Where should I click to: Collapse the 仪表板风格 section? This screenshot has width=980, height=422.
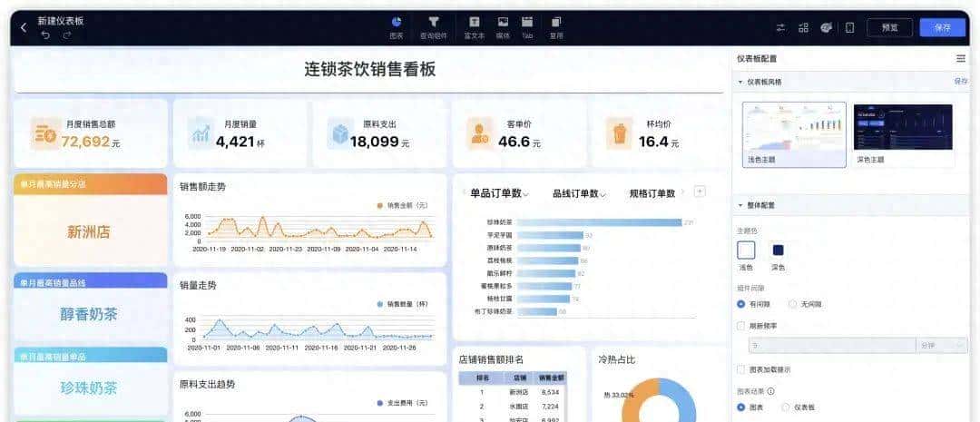(x=740, y=82)
